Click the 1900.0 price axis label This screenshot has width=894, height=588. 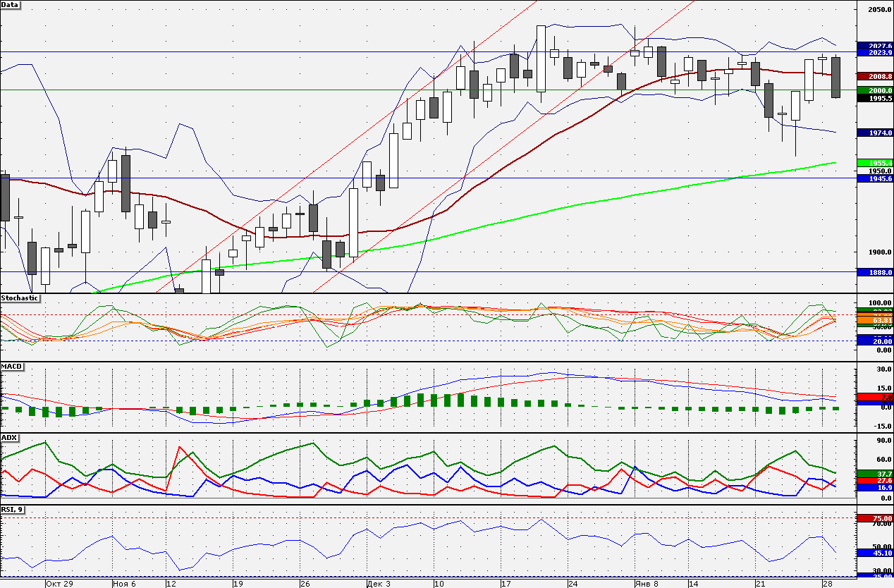880,252
